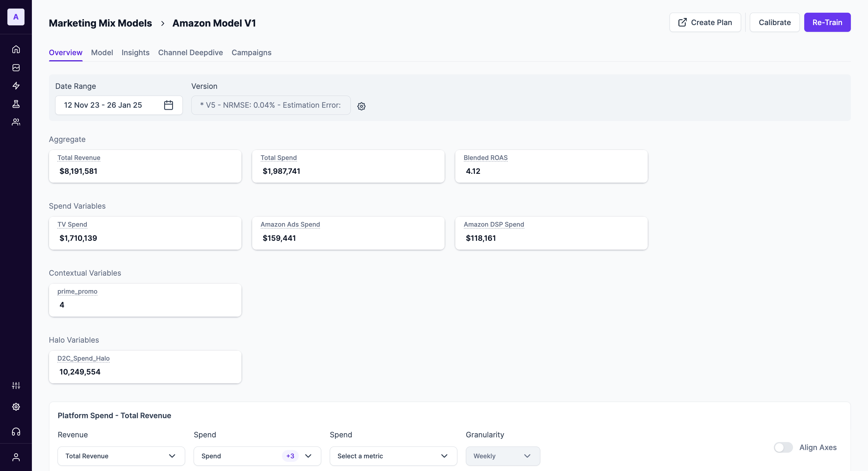Screen dimensions: 868x471
Task: Open the lightning bolt sidebar icon
Action: coord(16,86)
